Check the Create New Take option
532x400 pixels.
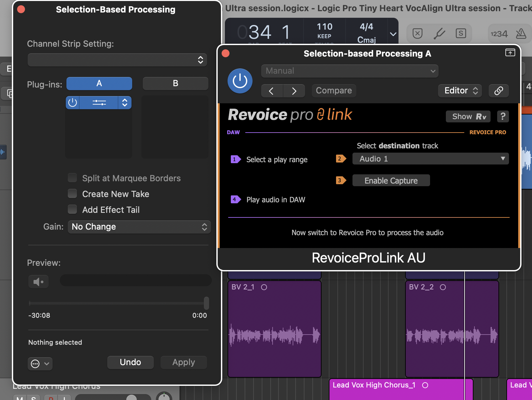click(x=72, y=194)
